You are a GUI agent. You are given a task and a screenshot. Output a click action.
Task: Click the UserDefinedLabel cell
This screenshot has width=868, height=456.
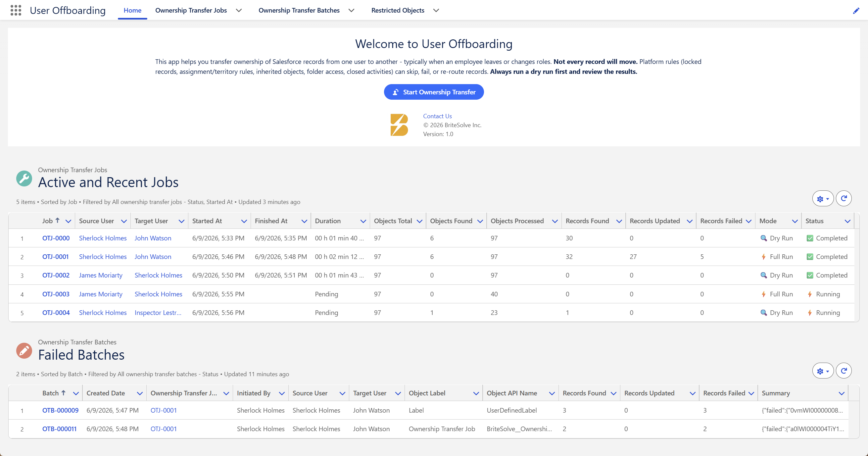512,411
